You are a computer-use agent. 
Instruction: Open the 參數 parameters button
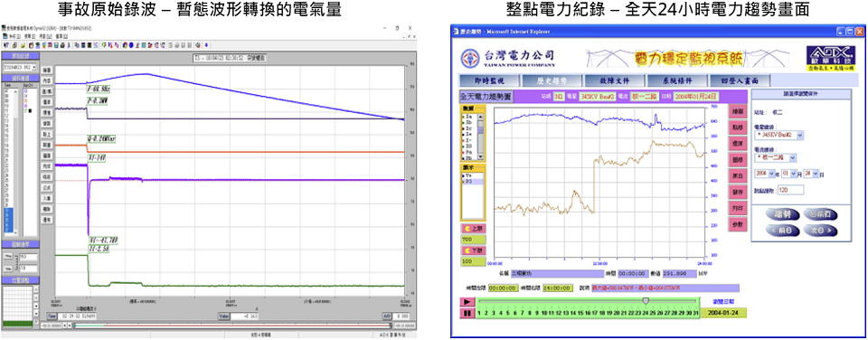pyautogui.click(x=737, y=225)
